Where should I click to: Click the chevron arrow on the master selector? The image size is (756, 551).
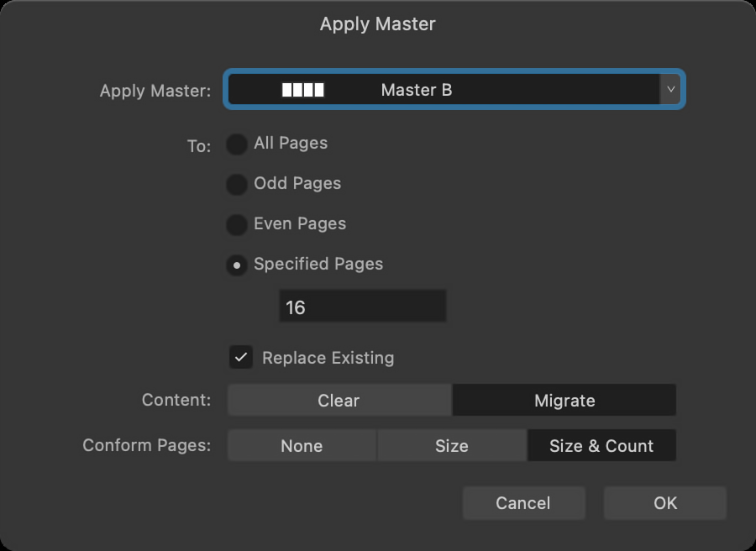point(669,90)
